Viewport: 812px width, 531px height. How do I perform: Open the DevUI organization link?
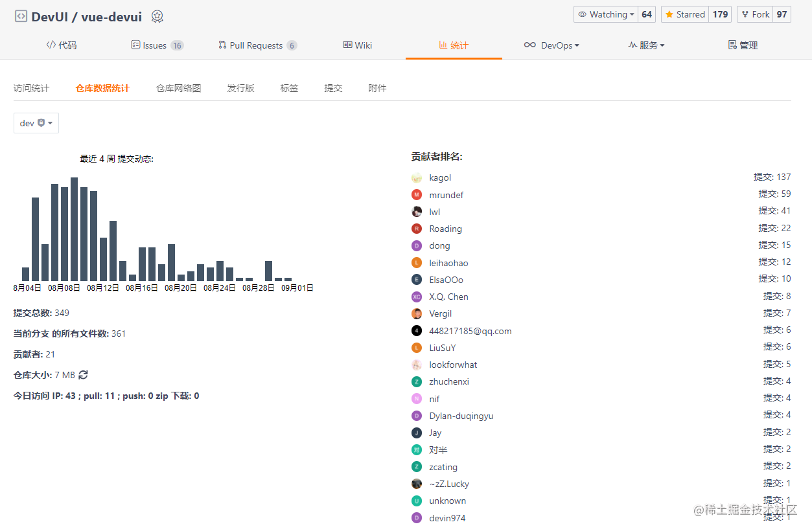point(50,17)
